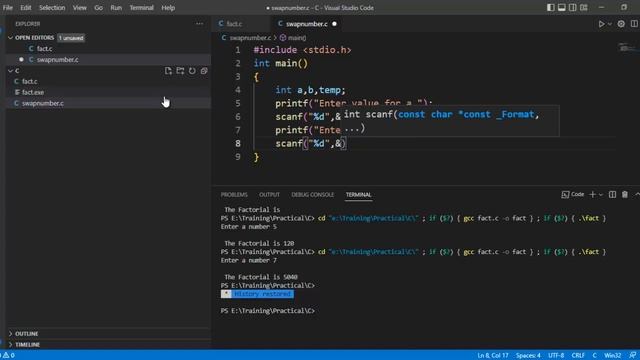Create a new file in C folder
Screen dimensions: 640x360
coord(168,71)
